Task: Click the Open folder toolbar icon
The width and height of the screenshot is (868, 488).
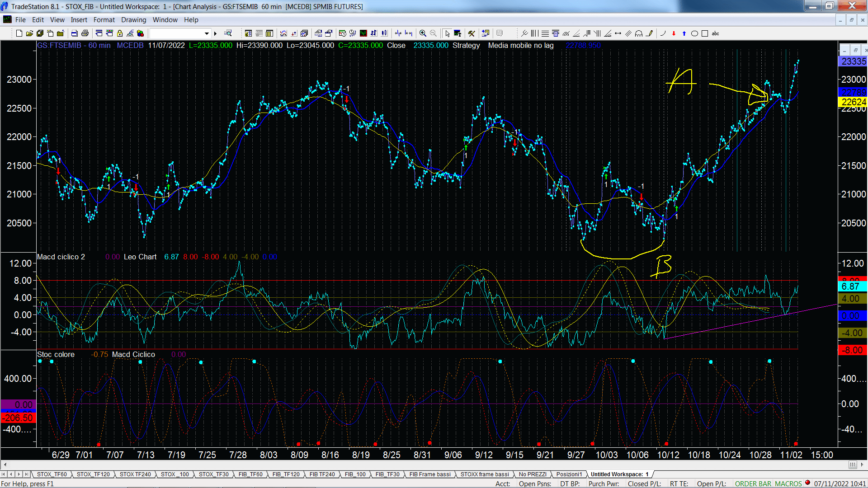Action: click(29, 33)
